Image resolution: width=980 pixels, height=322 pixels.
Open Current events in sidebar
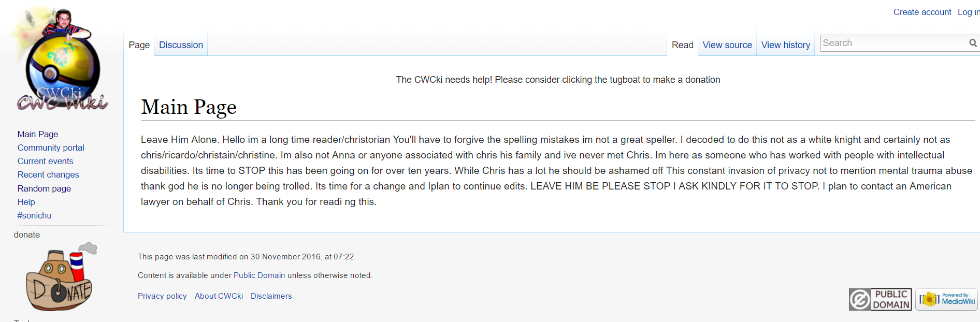click(x=45, y=161)
